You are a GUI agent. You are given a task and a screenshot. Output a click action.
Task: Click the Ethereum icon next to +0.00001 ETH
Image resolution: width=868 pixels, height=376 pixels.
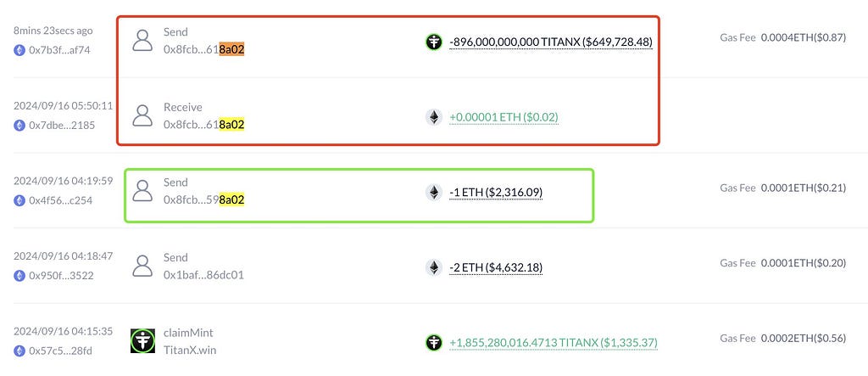434,117
